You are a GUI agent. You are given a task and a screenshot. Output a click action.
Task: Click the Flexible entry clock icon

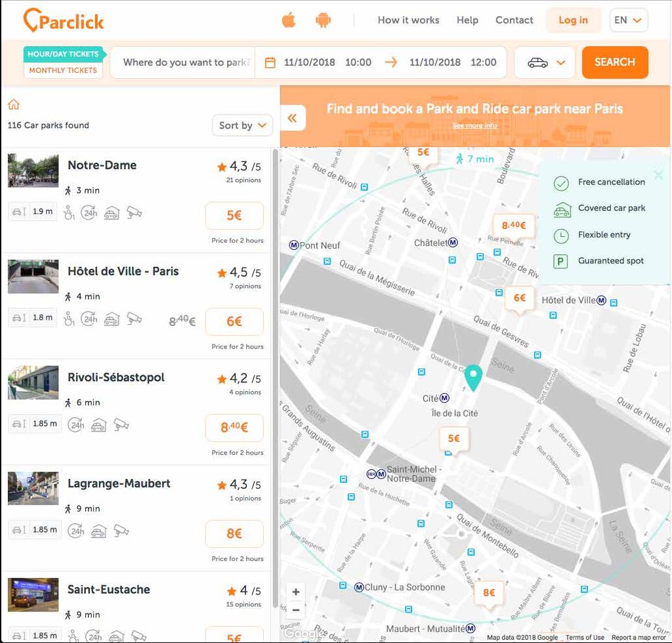[x=561, y=236]
